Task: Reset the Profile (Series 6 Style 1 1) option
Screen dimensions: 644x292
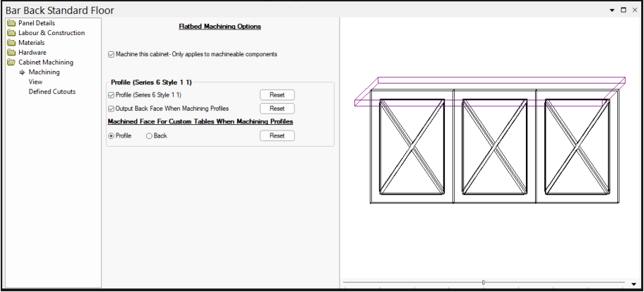Action: tap(277, 95)
